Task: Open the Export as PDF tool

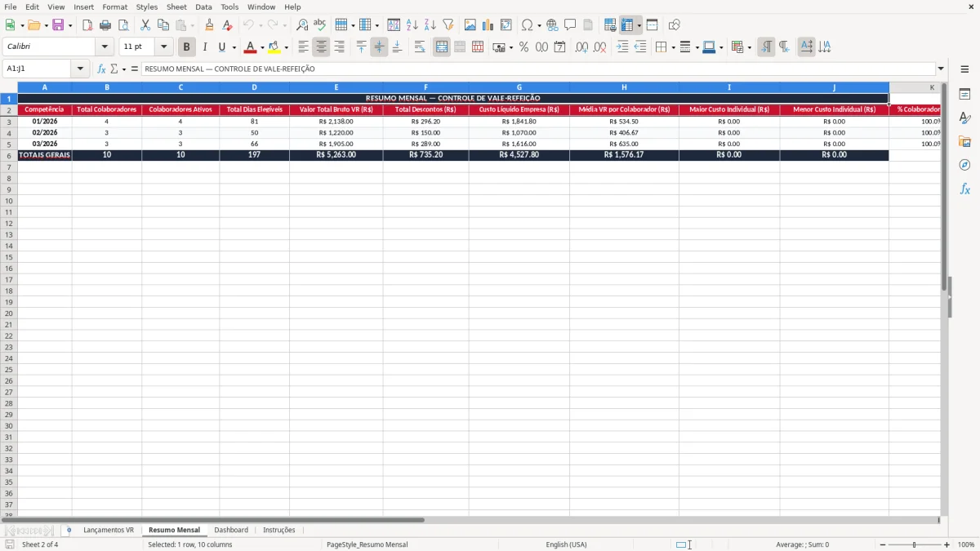Action: pos(87,25)
